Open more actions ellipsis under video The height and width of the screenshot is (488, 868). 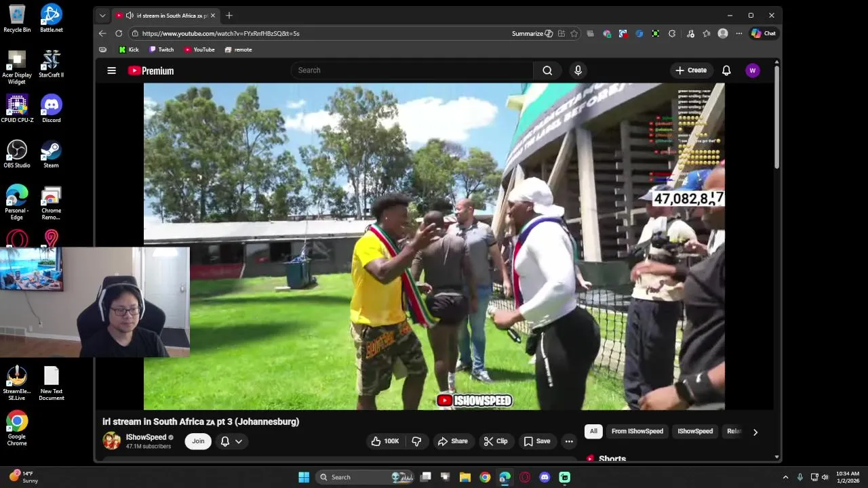pyautogui.click(x=569, y=441)
